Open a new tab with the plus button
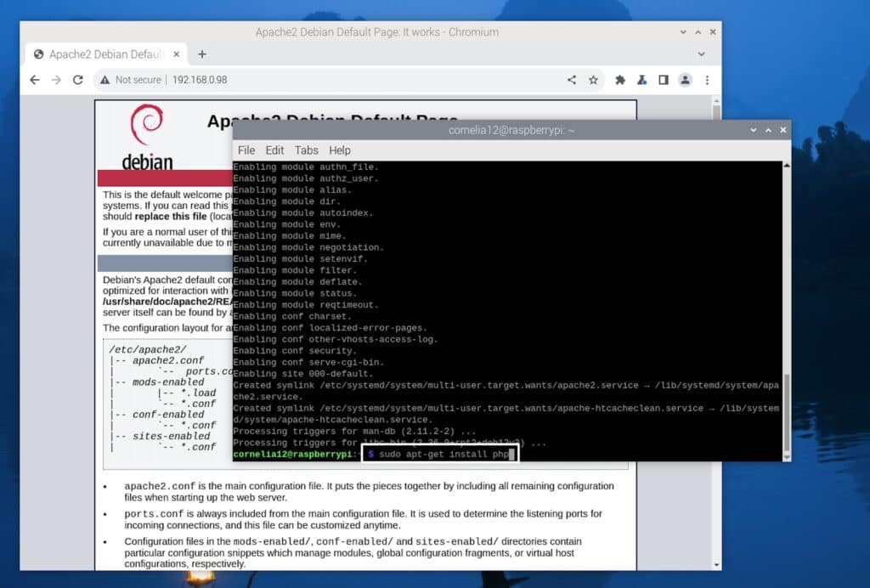Image resolution: width=870 pixels, height=588 pixels. click(x=201, y=52)
